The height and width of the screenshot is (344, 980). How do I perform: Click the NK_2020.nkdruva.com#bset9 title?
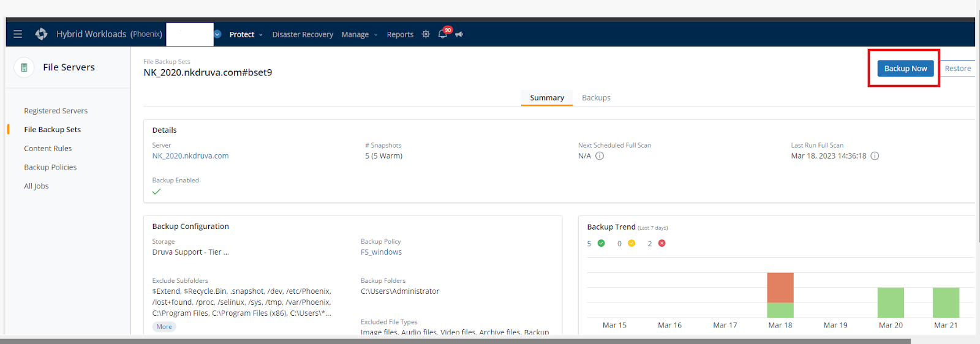pos(208,73)
